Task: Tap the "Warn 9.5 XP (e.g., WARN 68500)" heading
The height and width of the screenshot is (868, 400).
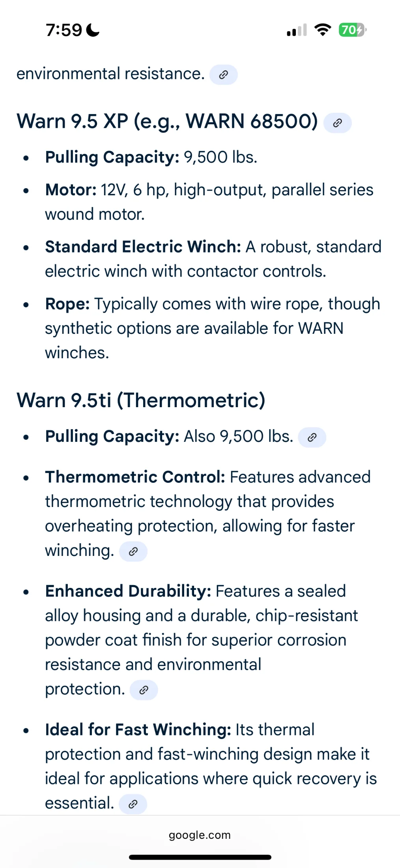Action: tap(167, 121)
